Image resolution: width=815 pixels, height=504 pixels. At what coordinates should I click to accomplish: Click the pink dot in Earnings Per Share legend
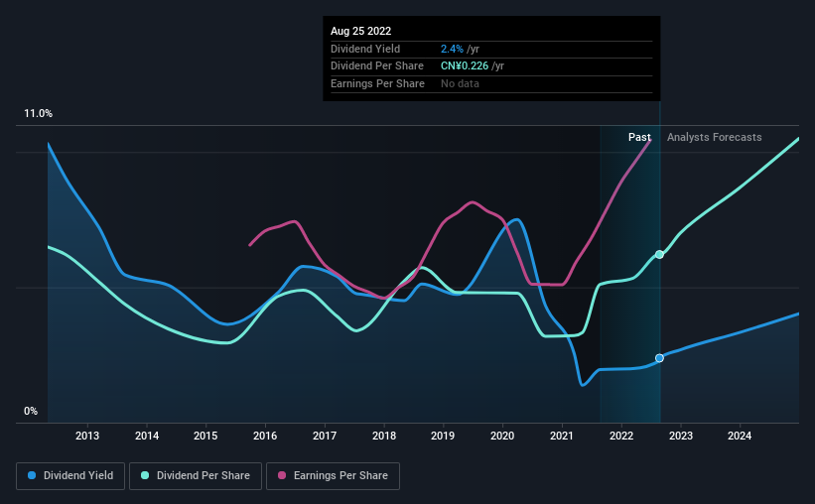tap(282, 476)
